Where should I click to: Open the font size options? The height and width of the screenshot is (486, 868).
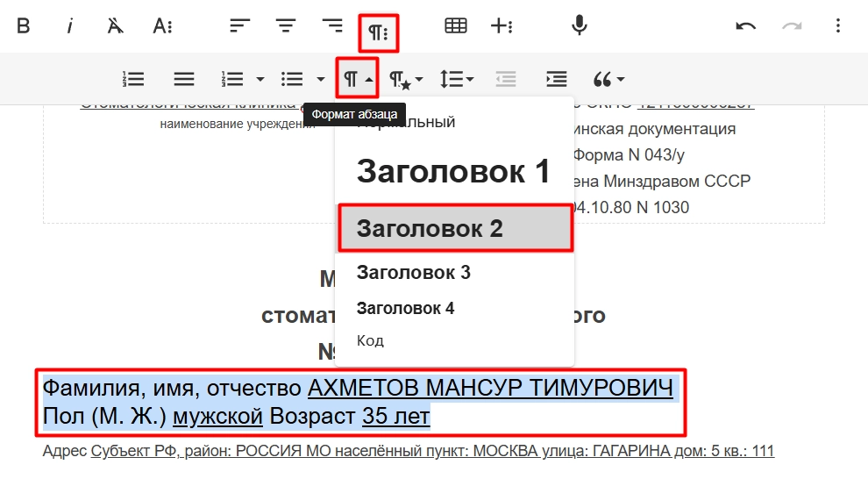pos(163,26)
